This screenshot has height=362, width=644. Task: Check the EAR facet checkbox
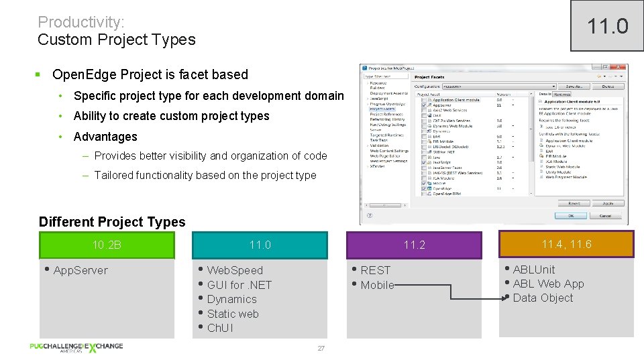424,136
